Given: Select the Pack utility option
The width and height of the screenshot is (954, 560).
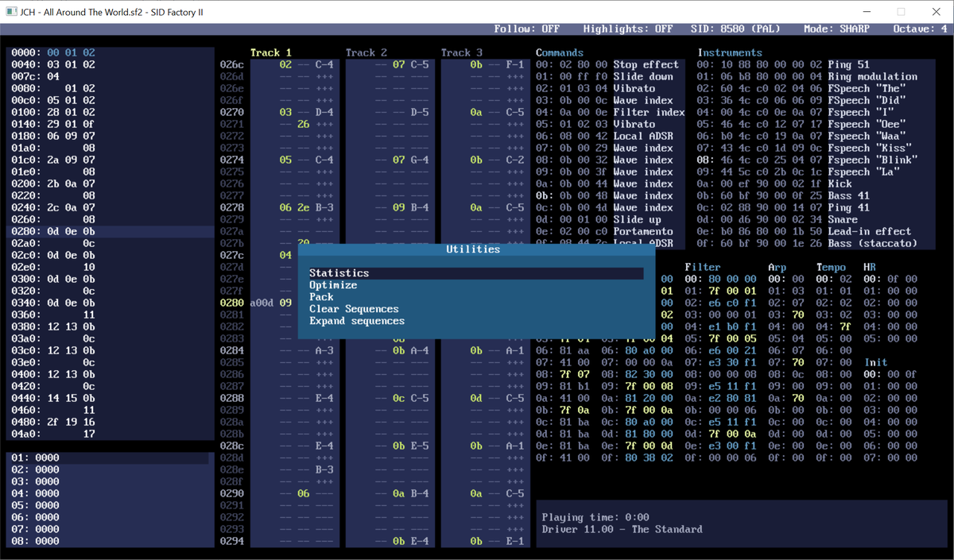Looking at the screenshot, I should coord(321,297).
